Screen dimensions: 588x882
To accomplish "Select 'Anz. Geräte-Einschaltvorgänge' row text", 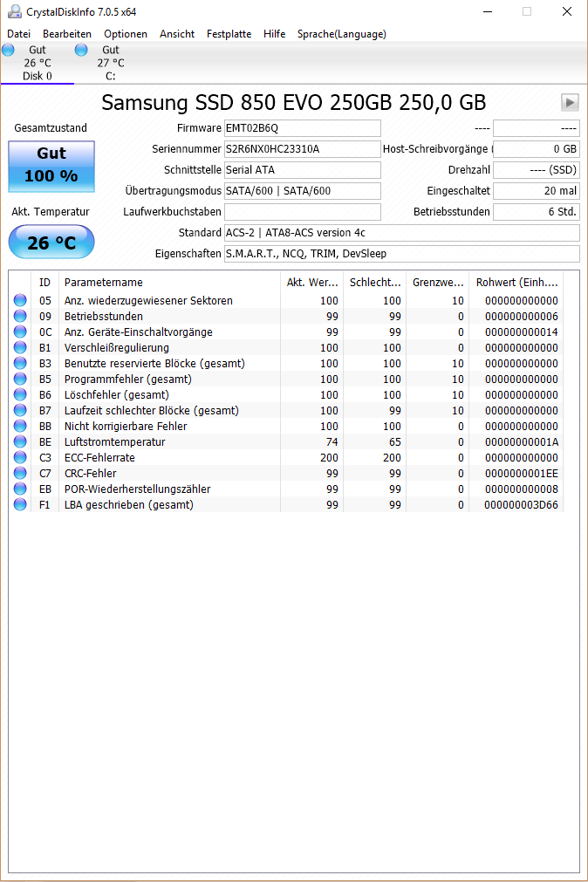I will 139,332.
